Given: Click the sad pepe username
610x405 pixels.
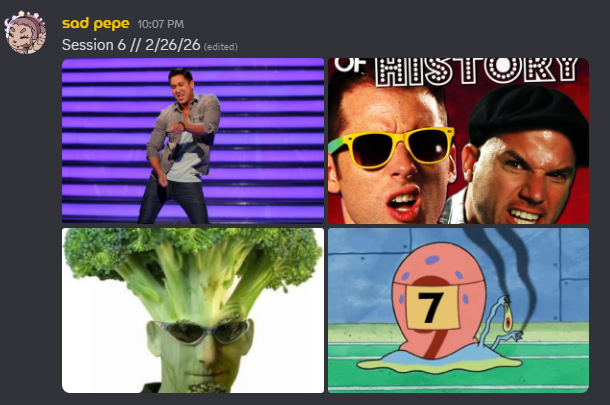Looking at the screenshot, I should pyautogui.click(x=96, y=24).
